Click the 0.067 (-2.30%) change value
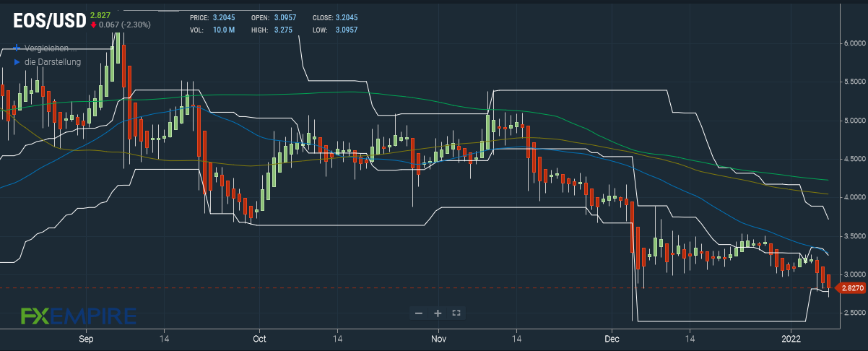 point(119,25)
